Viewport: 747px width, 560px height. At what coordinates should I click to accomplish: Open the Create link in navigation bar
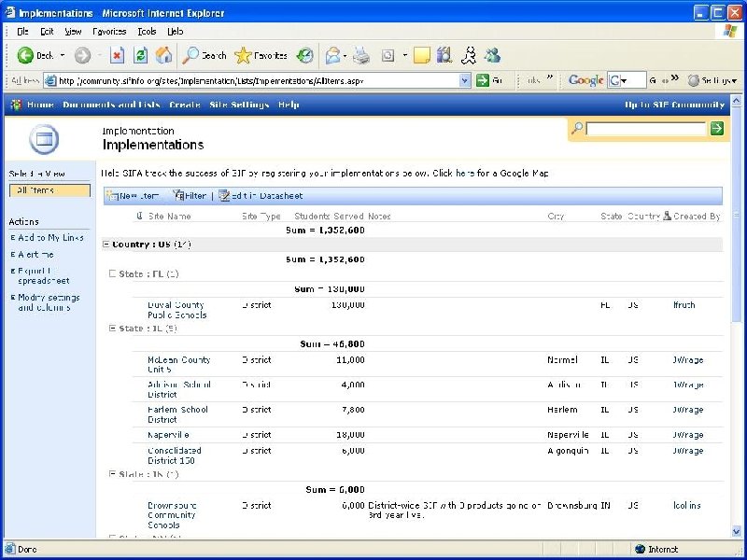pos(184,105)
